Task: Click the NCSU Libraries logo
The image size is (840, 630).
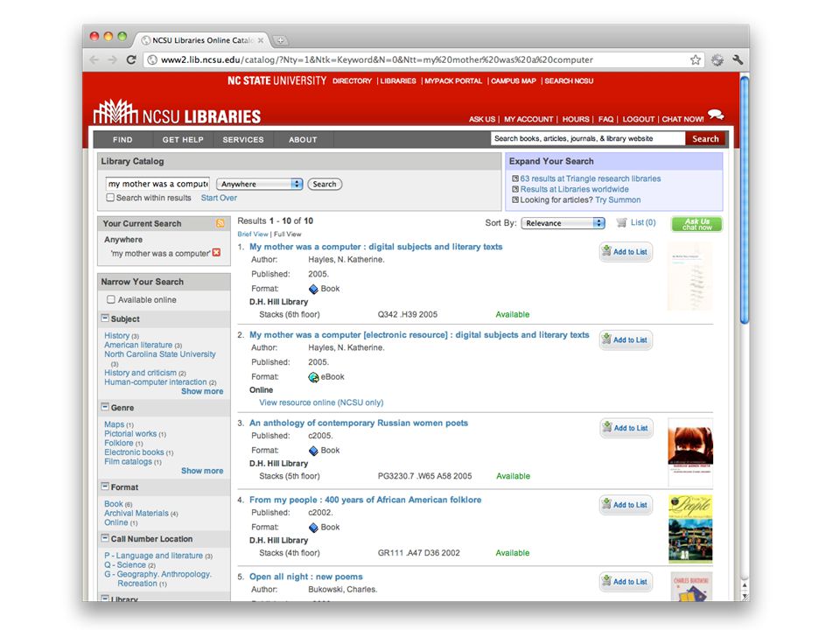Action: point(177,112)
